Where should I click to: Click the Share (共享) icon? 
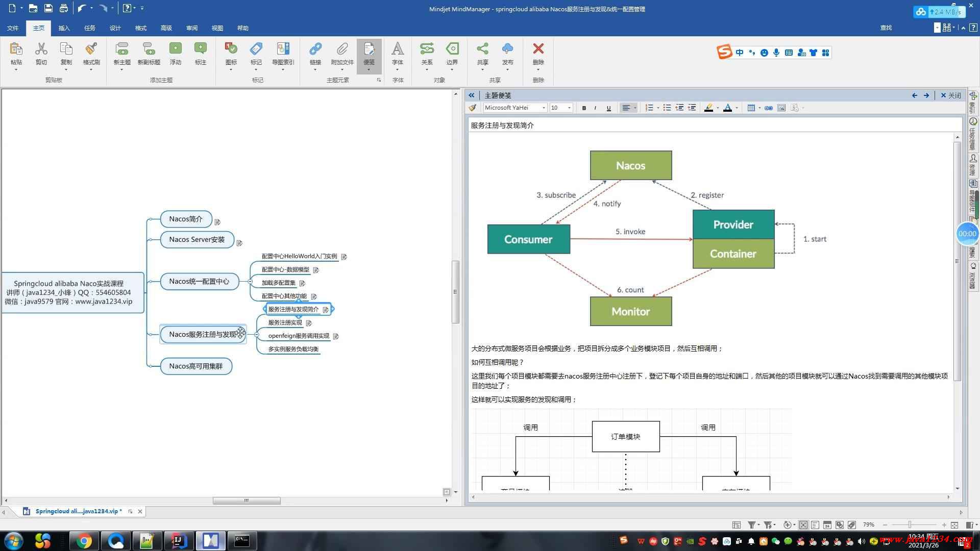point(482,49)
